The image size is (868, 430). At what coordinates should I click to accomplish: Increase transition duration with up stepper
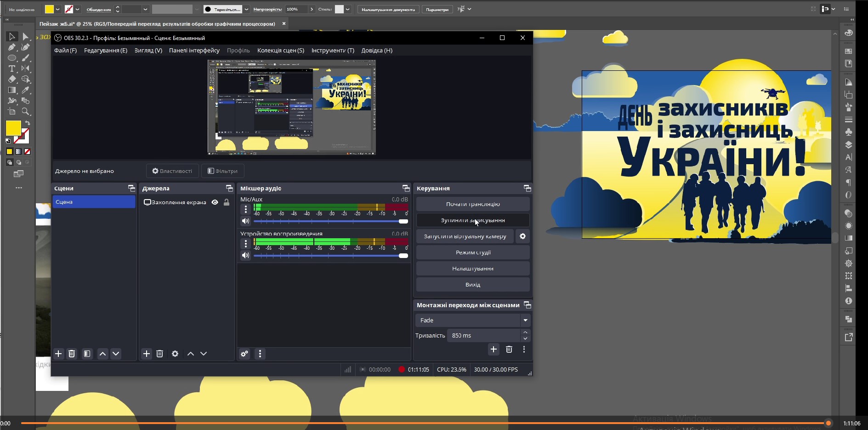[525, 332]
